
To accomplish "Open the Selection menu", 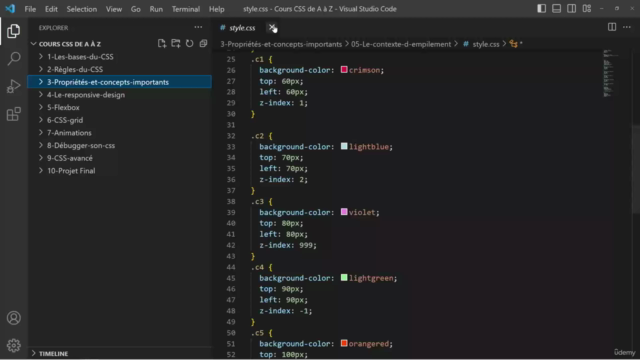I will coord(82,9).
